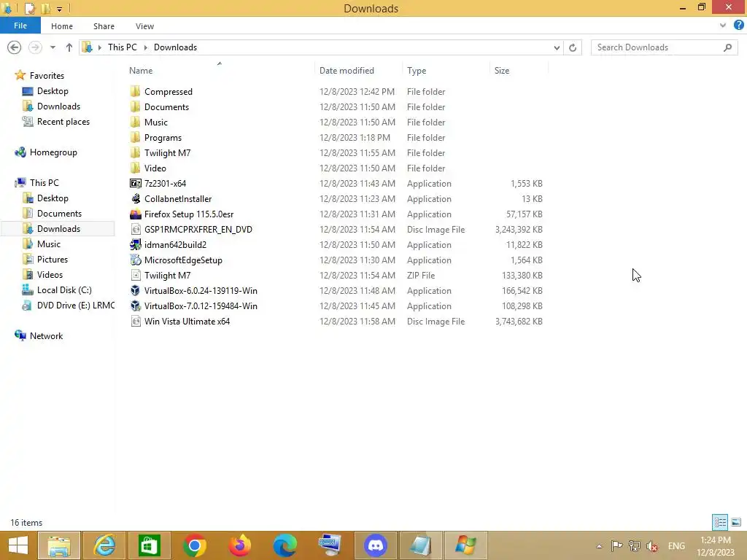This screenshot has width=747, height=560.
Task: Refresh the Downloads folder view
Action: coord(573,47)
